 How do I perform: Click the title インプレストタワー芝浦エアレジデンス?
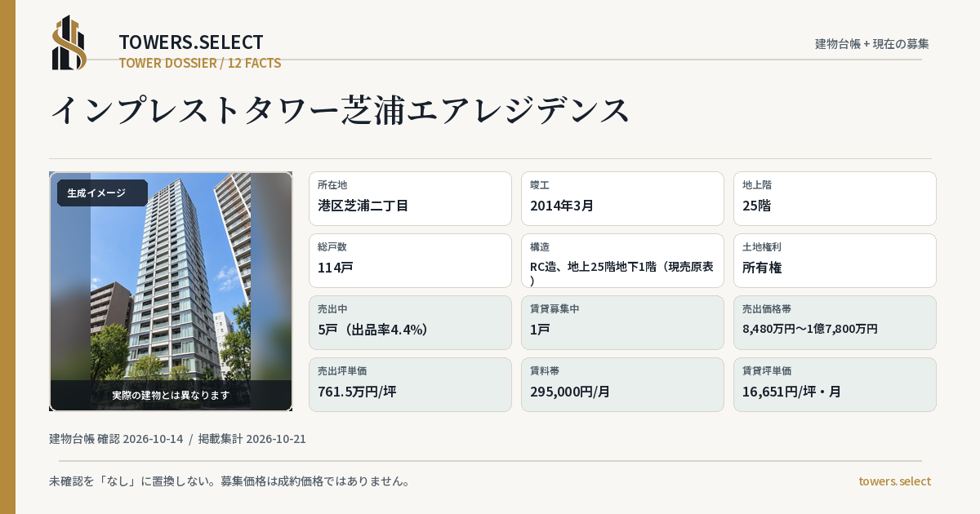click(x=341, y=110)
